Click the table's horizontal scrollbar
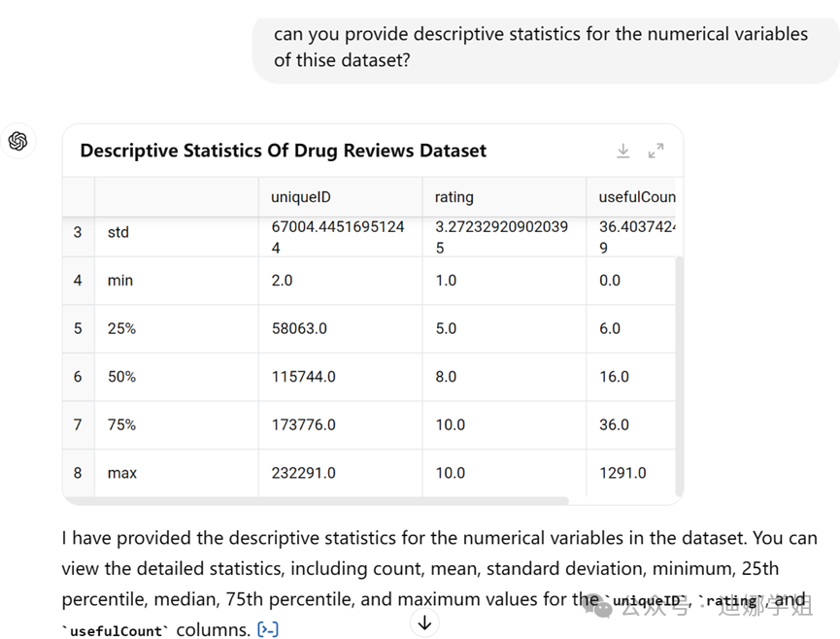Viewport: 840px width, 639px height. 316,500
